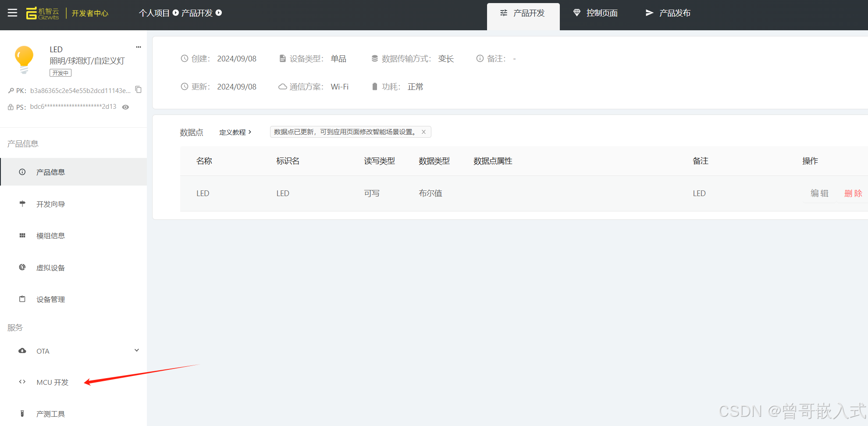The height and width of the screenshot is (426, 868).
Task: Click the 数据点 section heading
Action: [x=192, y=132]
